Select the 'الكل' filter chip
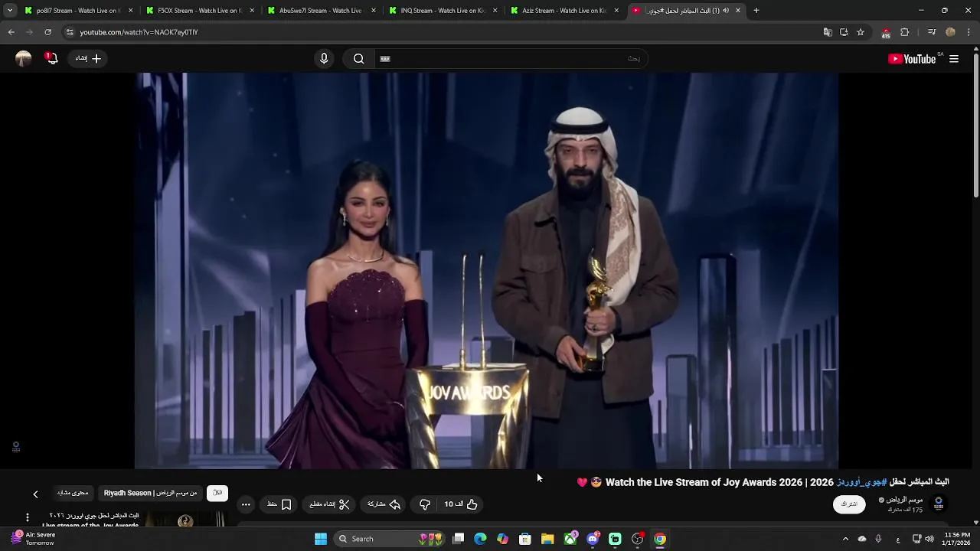Screen dimensions: 980x551 (x=217, y=493)
